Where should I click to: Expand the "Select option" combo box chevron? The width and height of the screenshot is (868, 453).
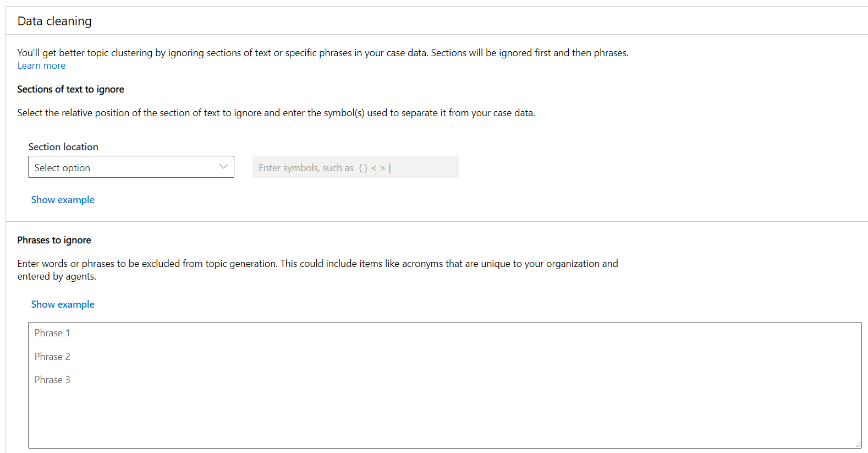coord(223,166)
